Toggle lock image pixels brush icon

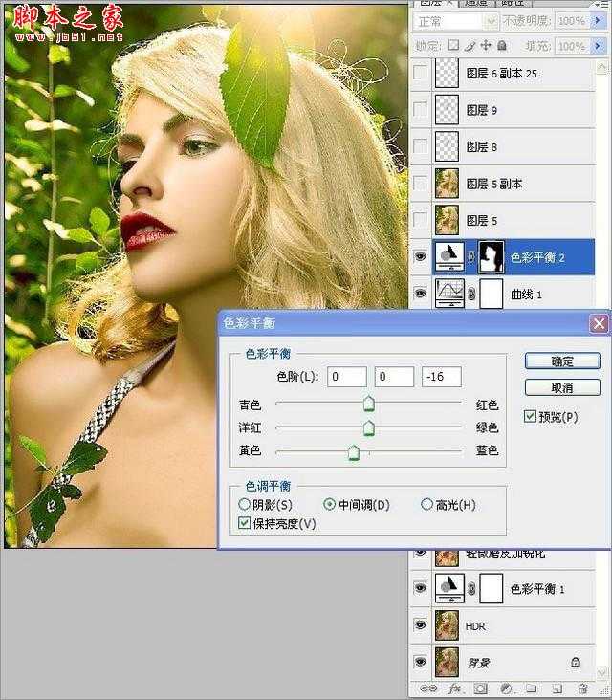[470, 45]
